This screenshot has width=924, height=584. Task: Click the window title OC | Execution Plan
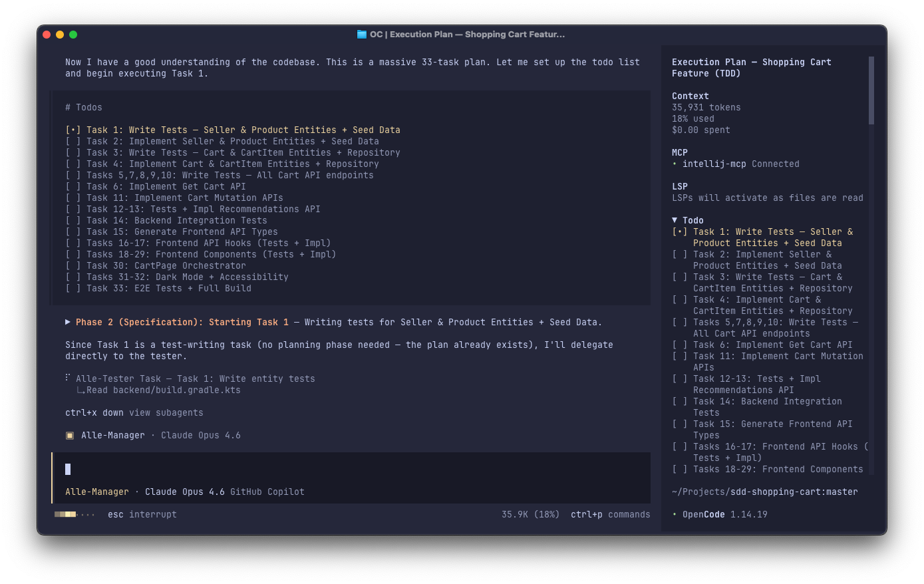coord(468,35)
